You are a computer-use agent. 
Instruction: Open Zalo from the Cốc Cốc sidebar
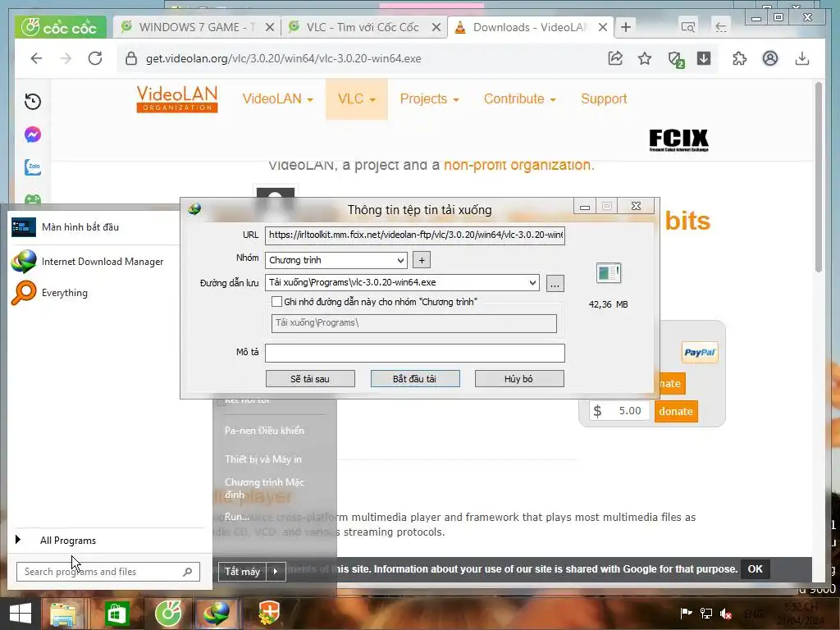pos(33,167)
